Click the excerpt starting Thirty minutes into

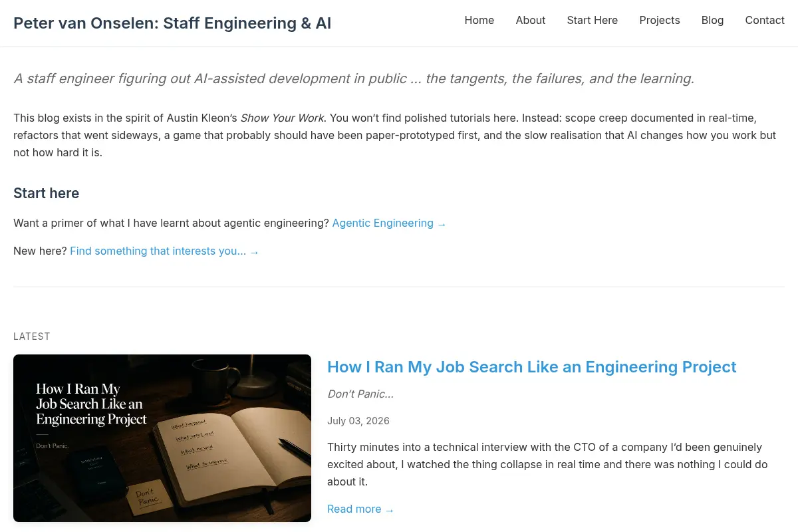coord(548,464)
